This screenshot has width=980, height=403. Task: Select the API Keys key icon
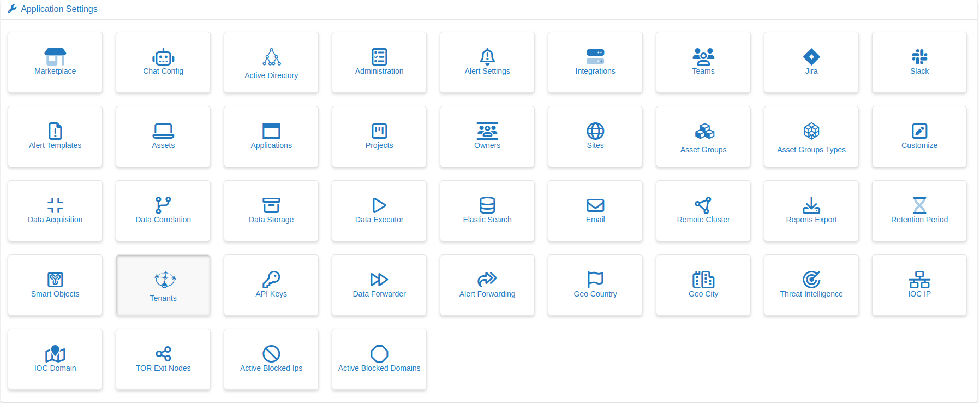271,280
